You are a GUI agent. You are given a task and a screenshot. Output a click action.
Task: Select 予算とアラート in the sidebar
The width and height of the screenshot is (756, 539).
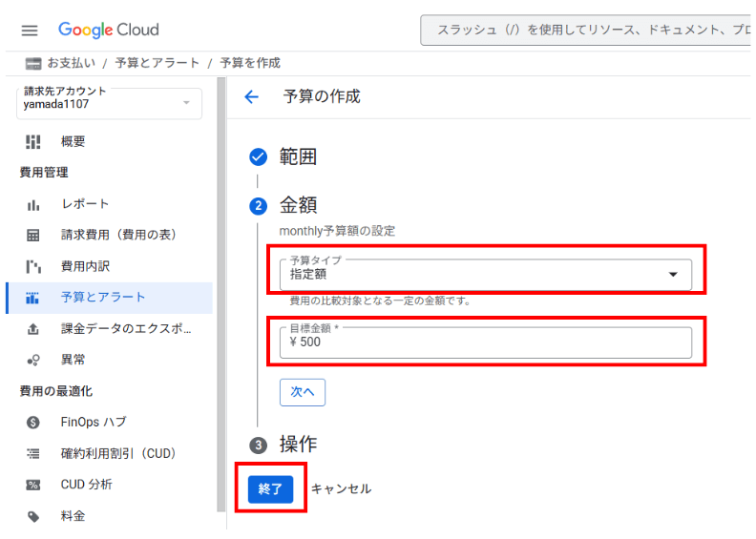tap(103, 298)
